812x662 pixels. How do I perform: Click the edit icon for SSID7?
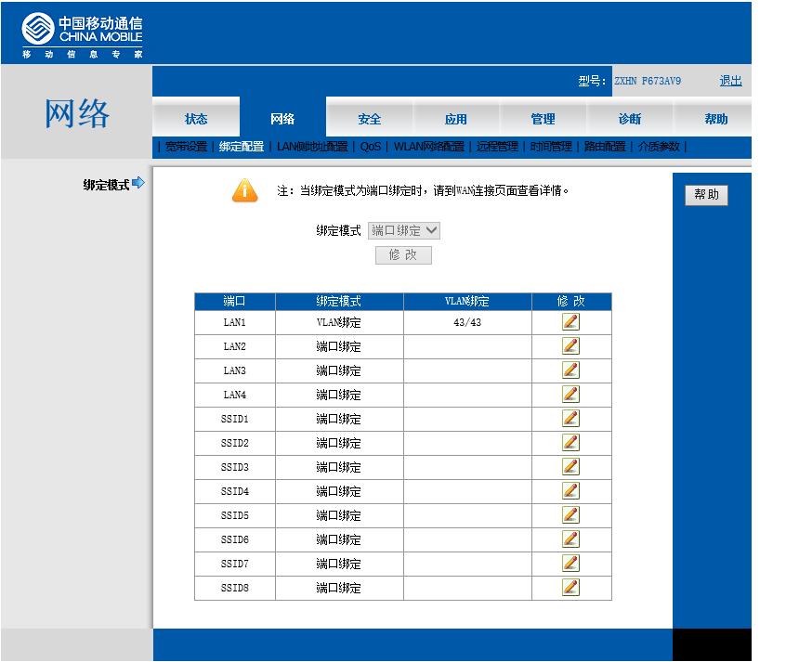pos(570,564)
